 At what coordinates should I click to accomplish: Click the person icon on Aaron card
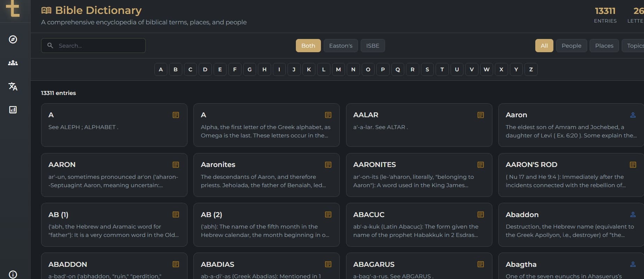click(633, 115)
